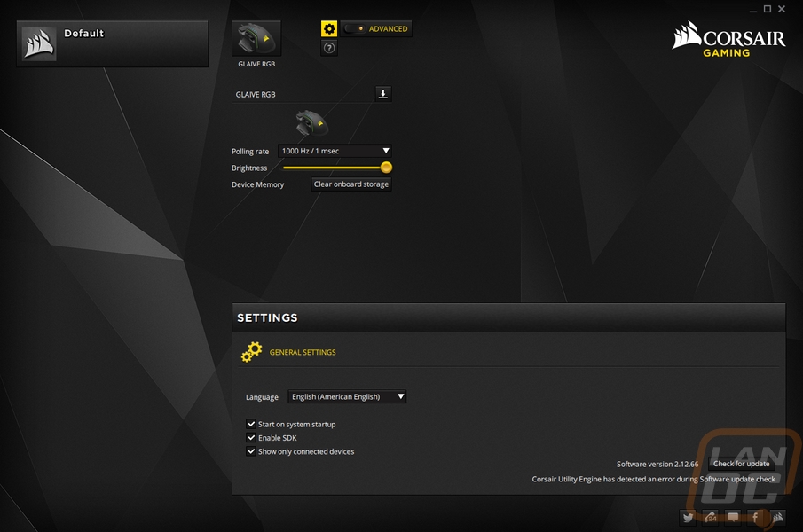
Task: Toggle the Advanced mode switch
Action: click(x=354, y=28)
